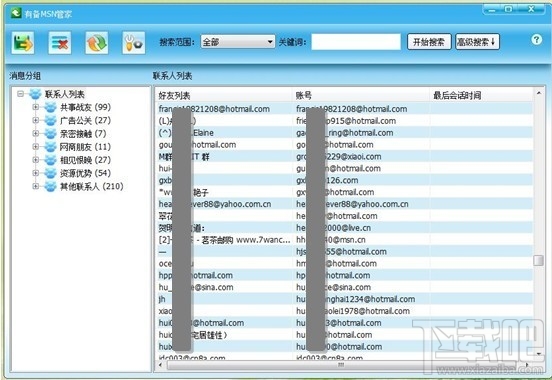This screenshot has height=380, width=552.
Task: Expand the 网商朋友 (11) group
Action: (36, 147)
